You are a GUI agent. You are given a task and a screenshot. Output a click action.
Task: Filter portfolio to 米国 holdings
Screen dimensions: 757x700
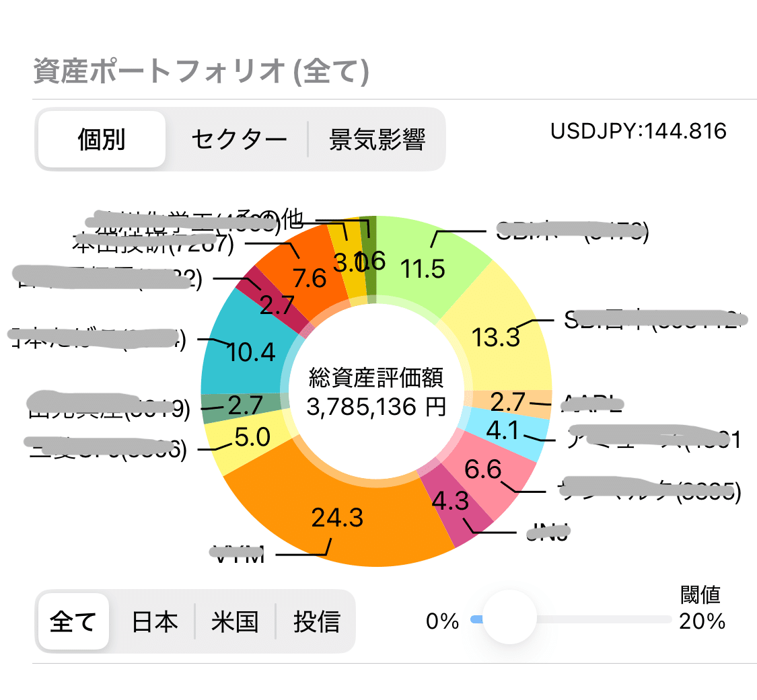click(x=234, y=621)
